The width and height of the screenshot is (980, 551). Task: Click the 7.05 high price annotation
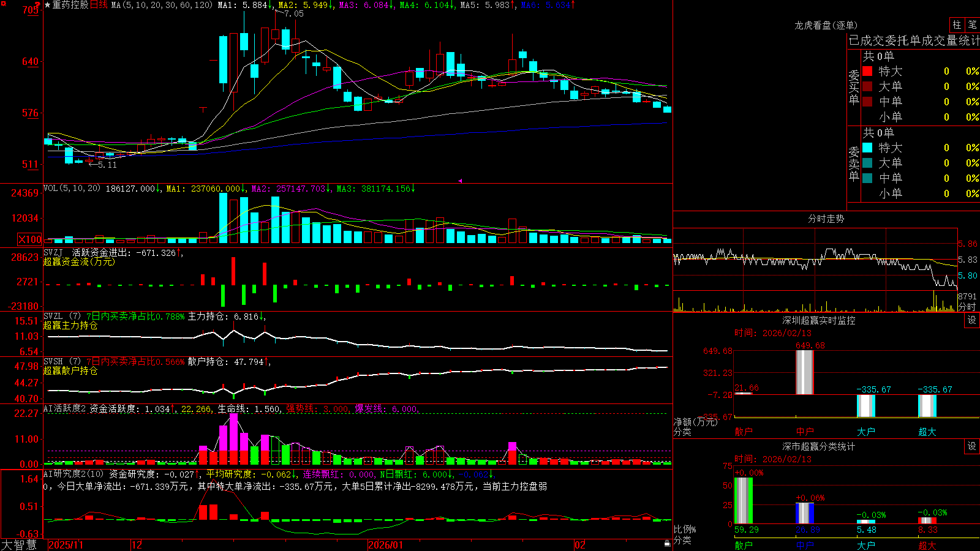pyautogui.click(x=294, y=13)
